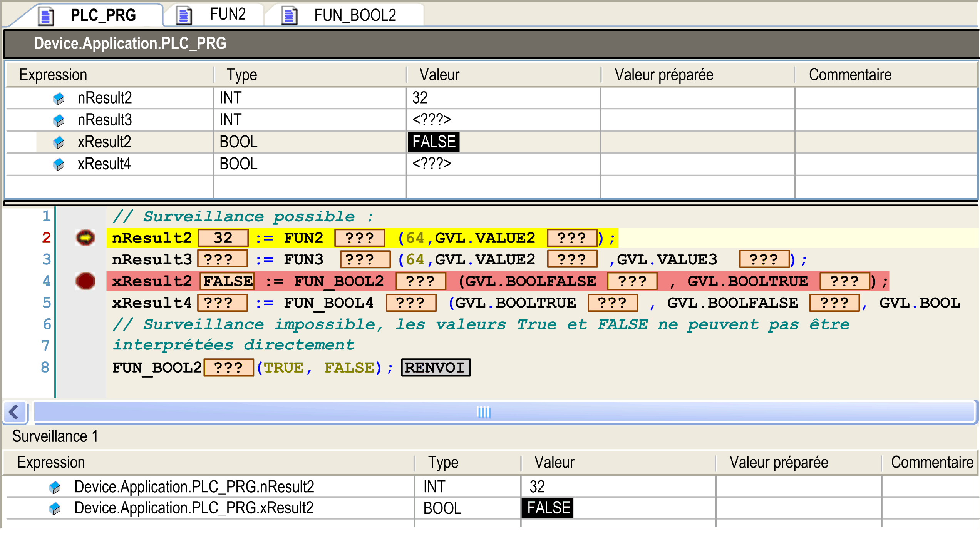Viewport: 980px width, 545px height.
Task: Click the FUN2 tab document icon
Action: [x=184, y=16]
